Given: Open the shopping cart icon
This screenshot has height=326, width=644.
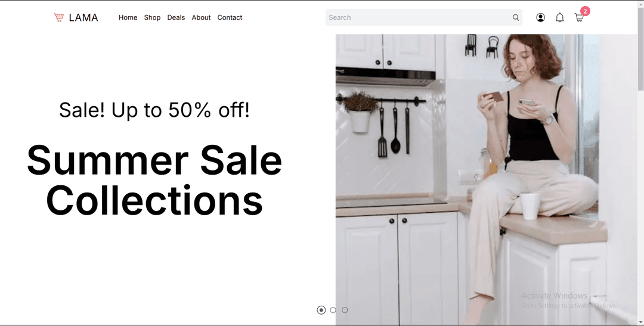Looking at the screenshot, I should click(x=578, y=18).
